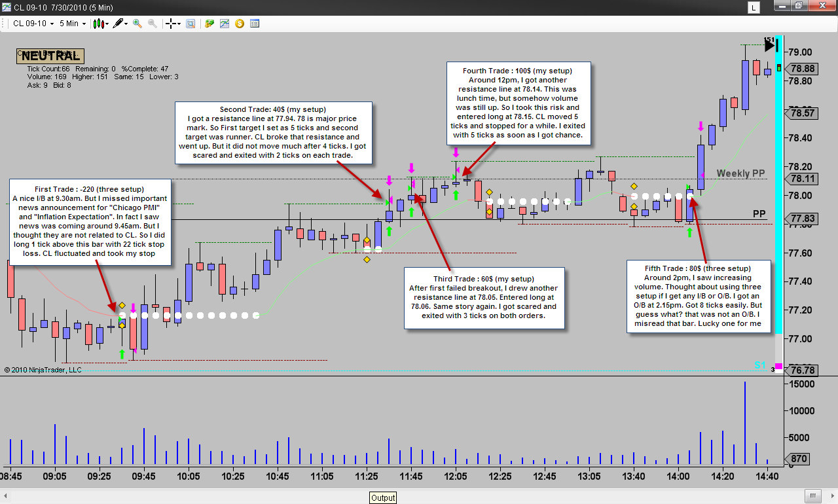
Task: Show the Data Box window icon
Action: 191,24
